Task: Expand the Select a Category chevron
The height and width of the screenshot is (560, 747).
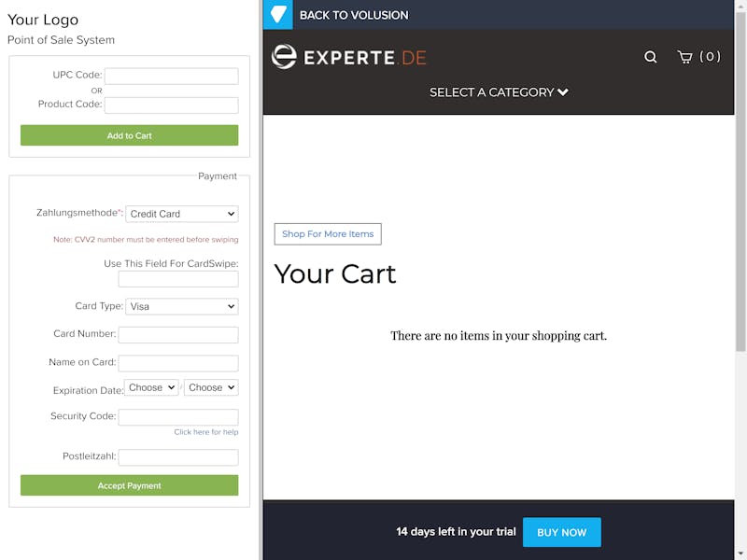Action: click(x=563, y=91)
